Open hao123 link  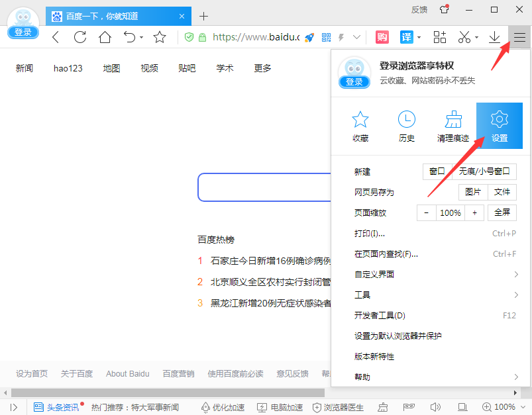68,68
